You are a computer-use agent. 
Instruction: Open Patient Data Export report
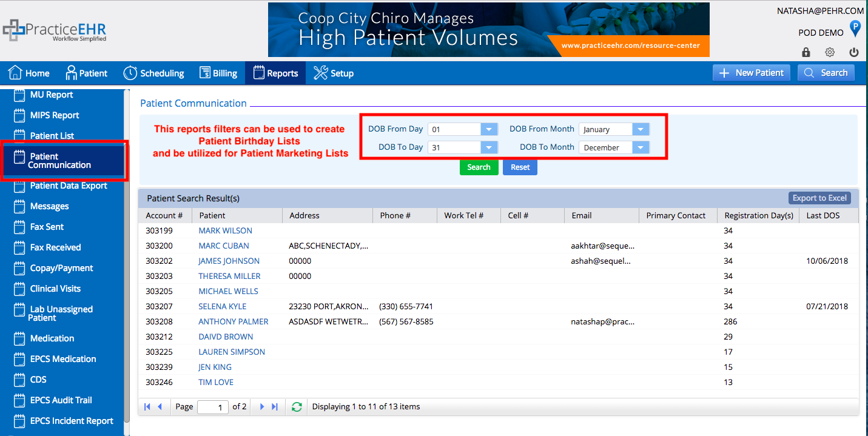tap(69, 186)
